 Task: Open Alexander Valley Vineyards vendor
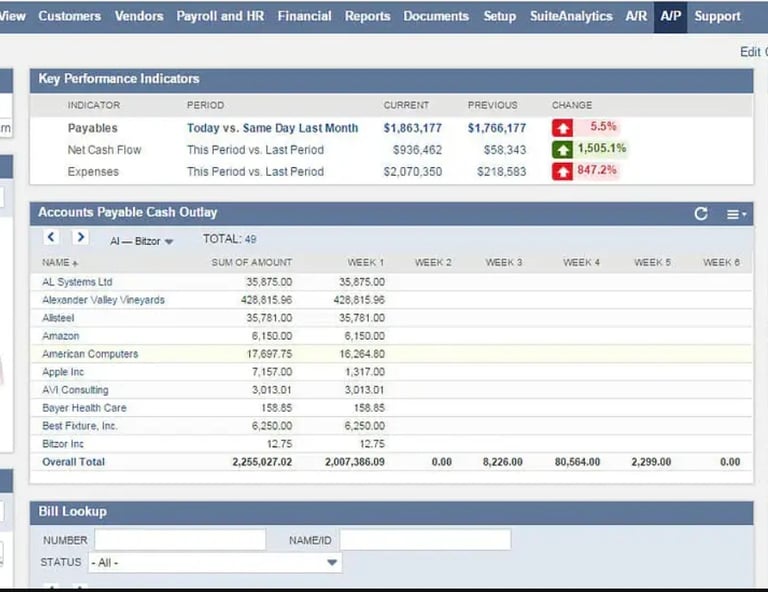(x=103, y=300)
